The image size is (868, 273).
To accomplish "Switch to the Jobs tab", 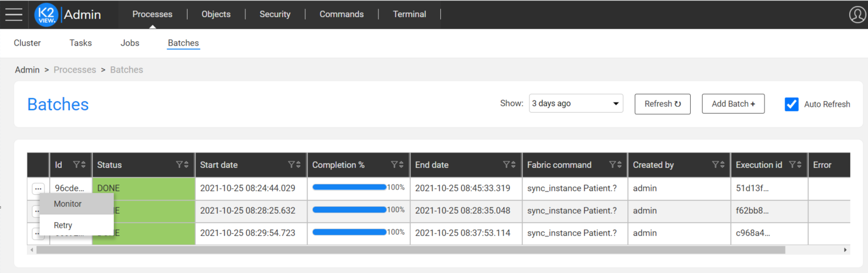I will coord(130,43).
